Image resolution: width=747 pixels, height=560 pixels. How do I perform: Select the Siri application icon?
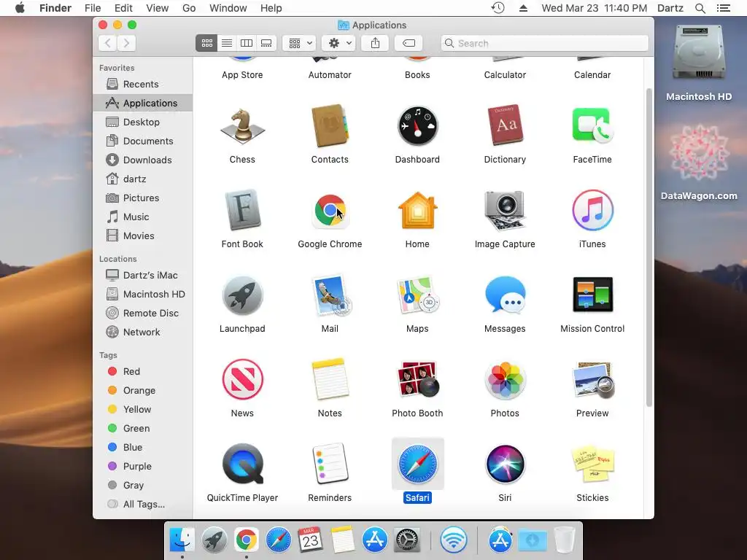[505, 464]
